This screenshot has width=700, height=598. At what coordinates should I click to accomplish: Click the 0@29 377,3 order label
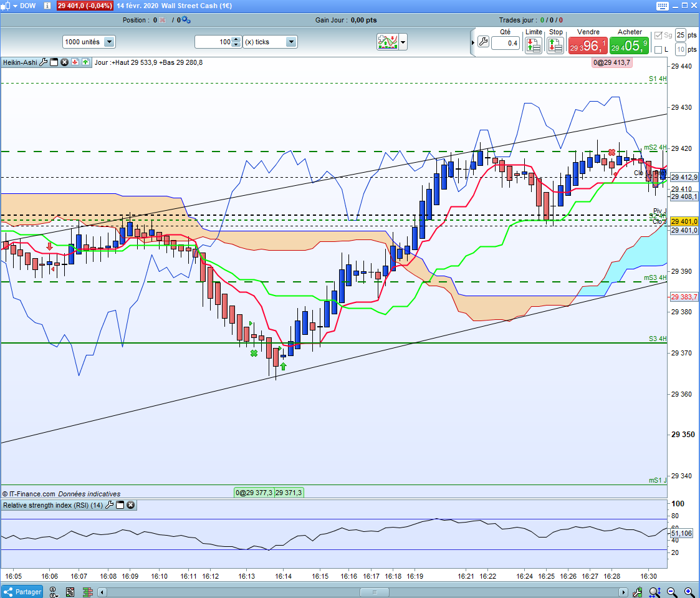pos(254,493)
